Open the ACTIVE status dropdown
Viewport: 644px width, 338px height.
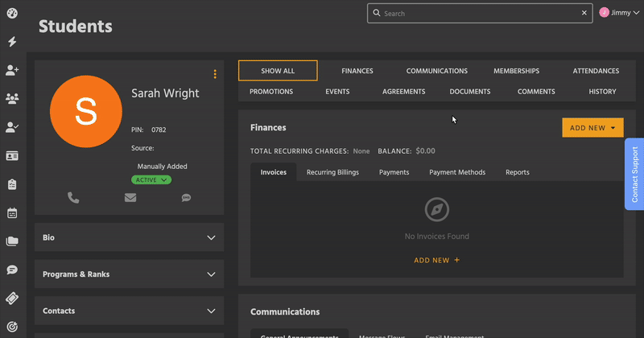[151, 180]
